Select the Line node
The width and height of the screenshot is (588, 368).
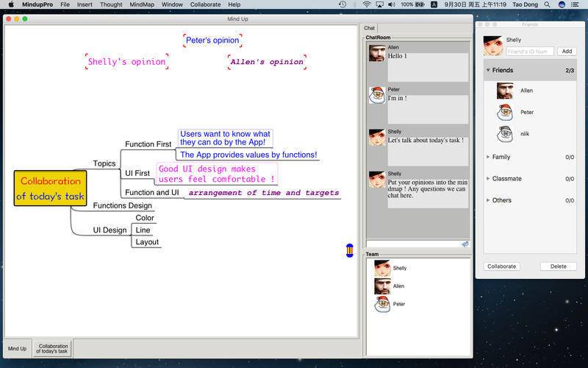[x=143, y=230]
